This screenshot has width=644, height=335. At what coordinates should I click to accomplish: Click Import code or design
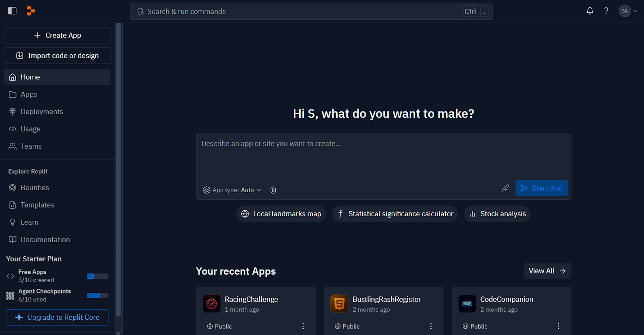tap(57, 55)
